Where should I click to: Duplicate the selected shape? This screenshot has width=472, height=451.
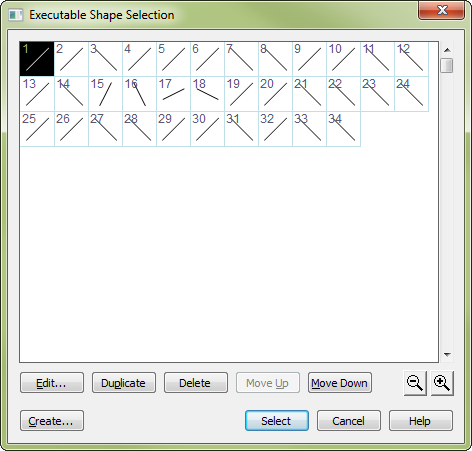(124, 383)
